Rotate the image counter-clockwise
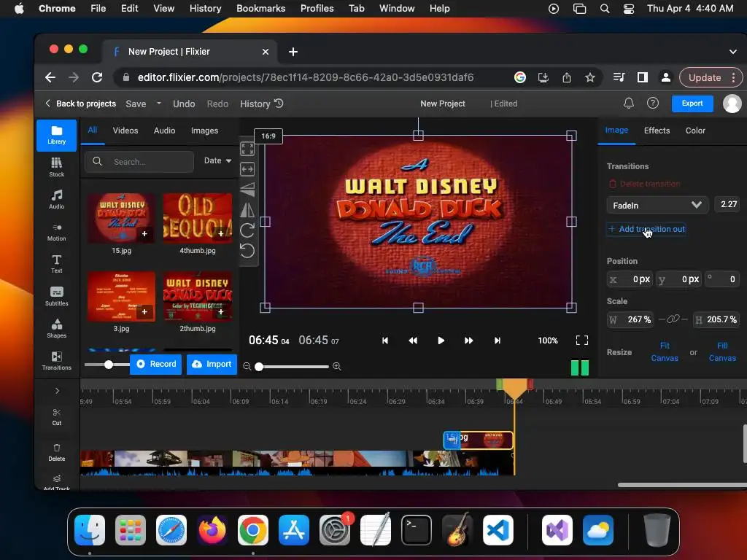The image size is (747, 560). coord(247,251)
